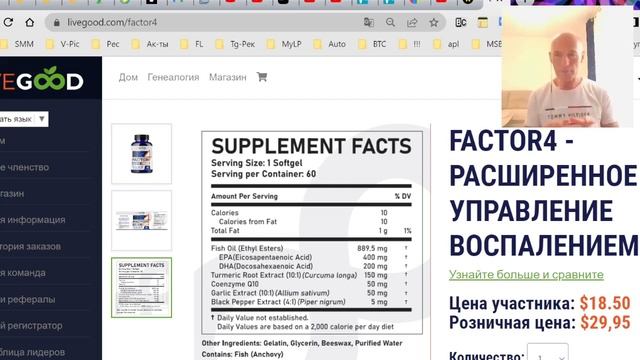Select the label wrap thumbnail

point(142,220)
